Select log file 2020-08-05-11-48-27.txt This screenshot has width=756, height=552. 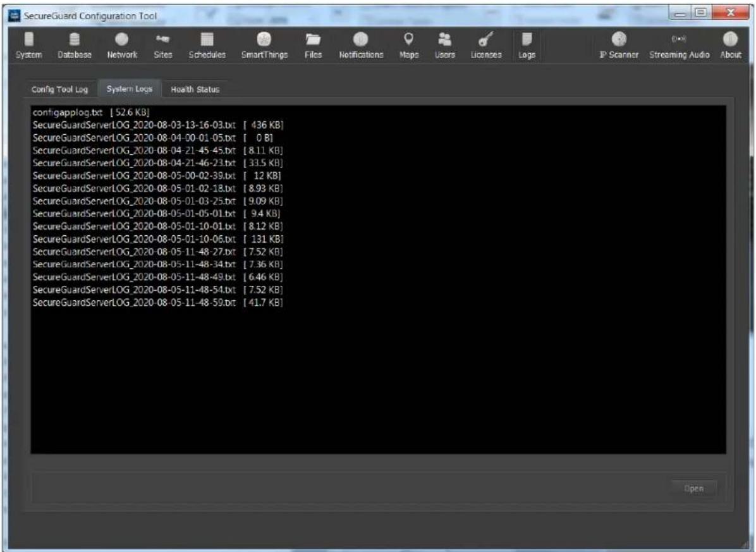pos(157,252)
